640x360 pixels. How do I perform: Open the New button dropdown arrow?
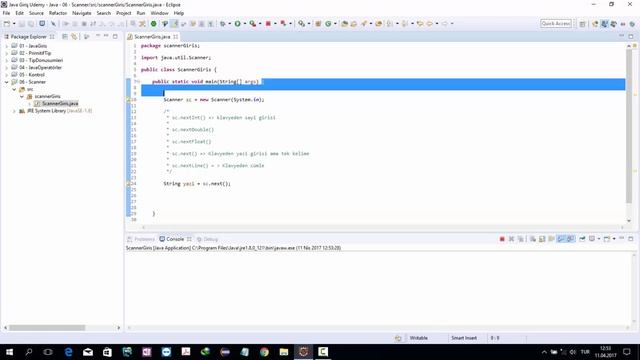(x=13, y=24)
